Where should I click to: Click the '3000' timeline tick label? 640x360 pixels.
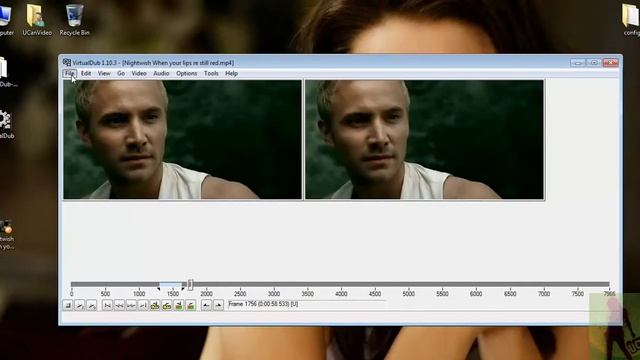click(274, 293)
